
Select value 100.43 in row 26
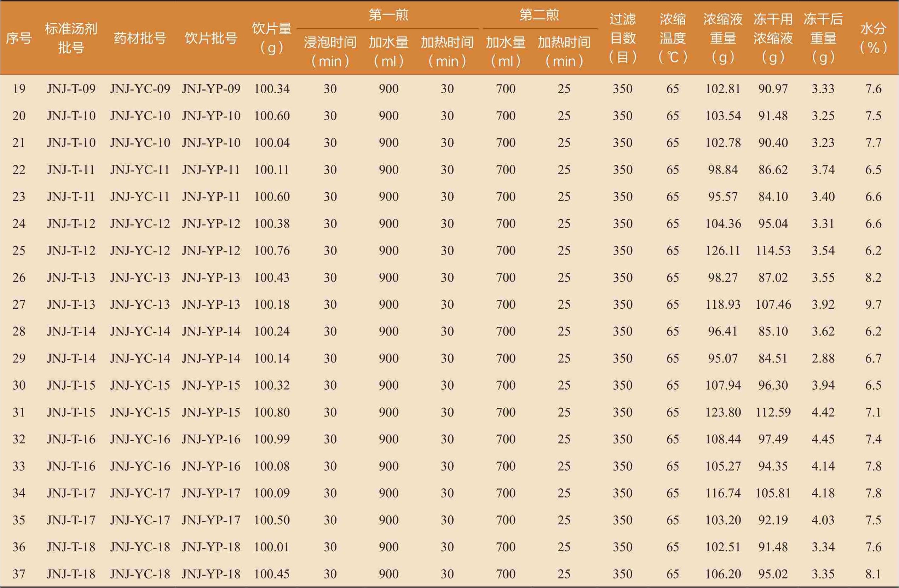[x=272, y=278]
